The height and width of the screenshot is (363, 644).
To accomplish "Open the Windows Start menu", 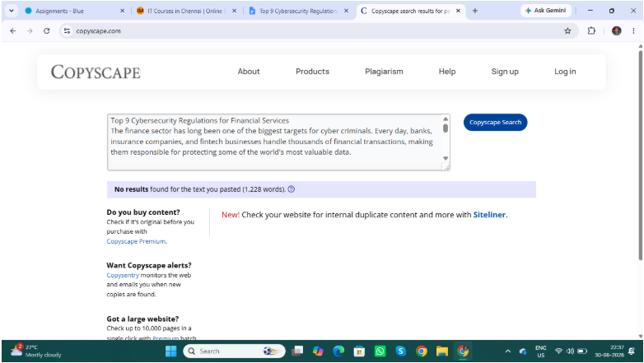I will pos(170,351).
